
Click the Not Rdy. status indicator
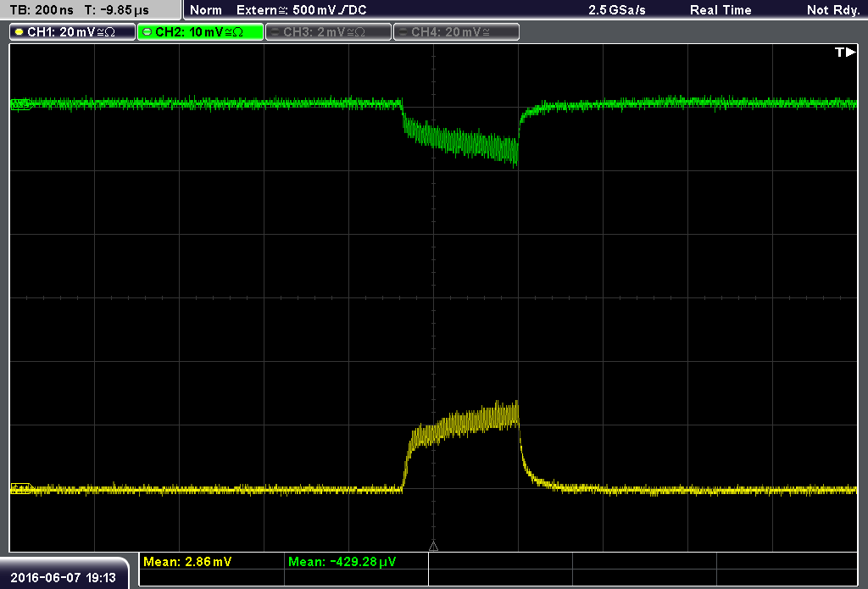tap(833, 10)
